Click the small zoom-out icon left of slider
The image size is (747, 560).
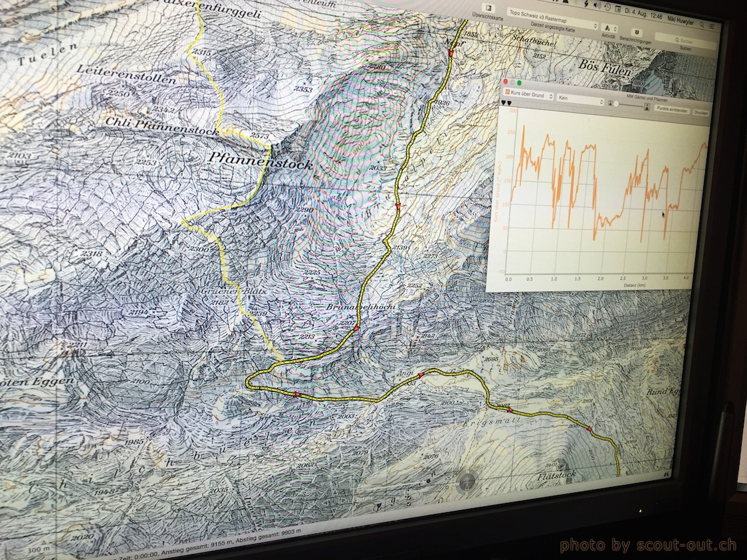tap(610, 103)
